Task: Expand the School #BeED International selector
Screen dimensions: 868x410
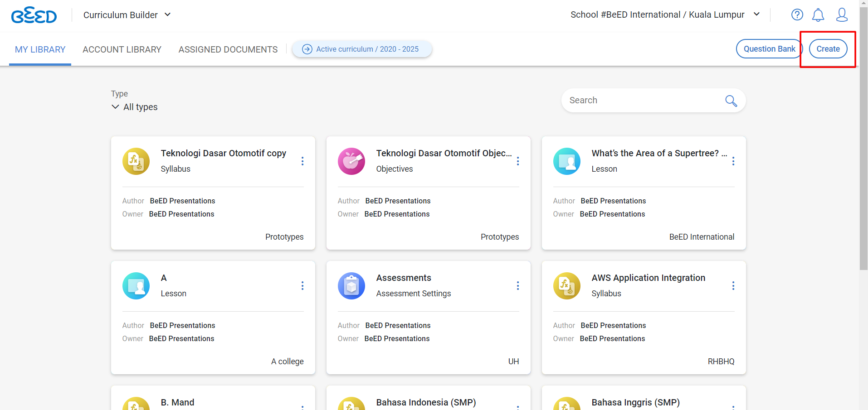Action: pyautogui.click(x=665, y=14)
